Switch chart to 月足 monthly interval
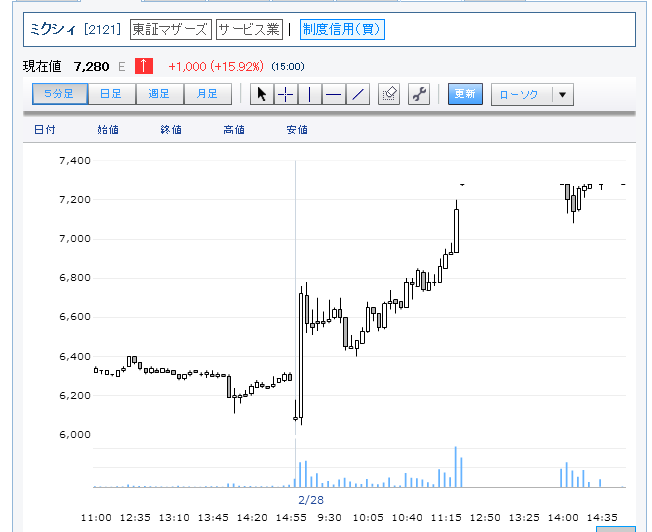 (207, 94)
